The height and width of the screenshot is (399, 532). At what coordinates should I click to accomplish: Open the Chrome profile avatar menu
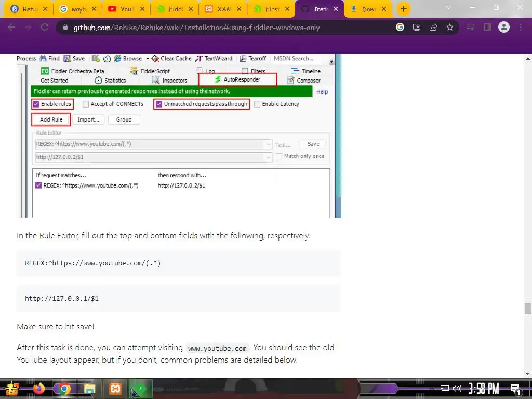click(x=504, y=27)
